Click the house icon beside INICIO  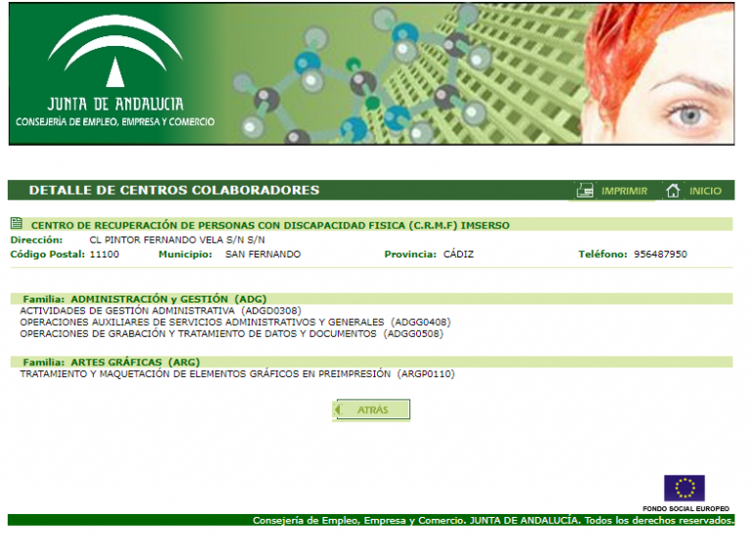coord(673,191)
